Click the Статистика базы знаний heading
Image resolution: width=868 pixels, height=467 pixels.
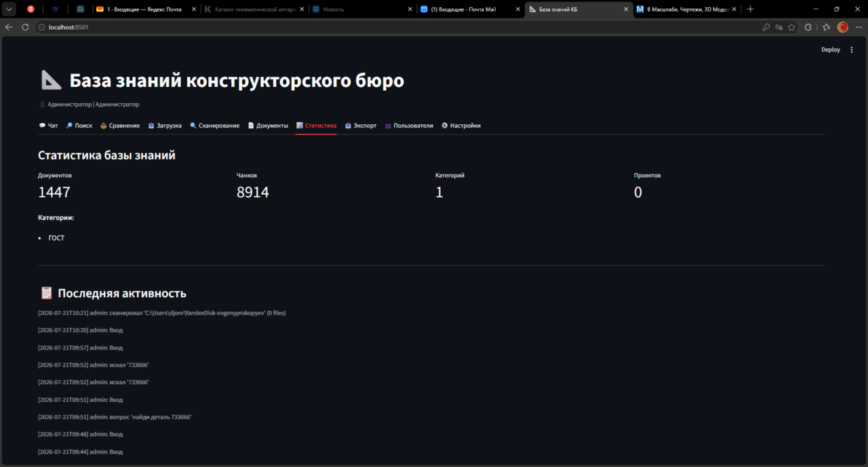(106, 155)
